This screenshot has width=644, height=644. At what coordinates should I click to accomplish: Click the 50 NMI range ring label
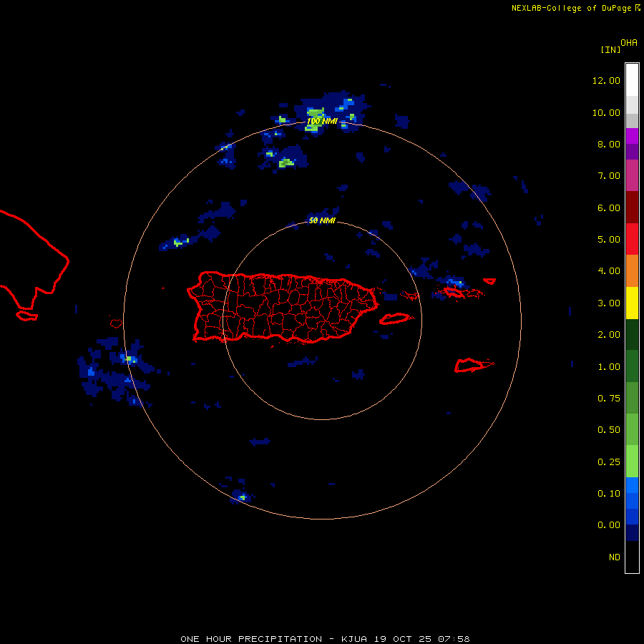[x=322, y=220]
